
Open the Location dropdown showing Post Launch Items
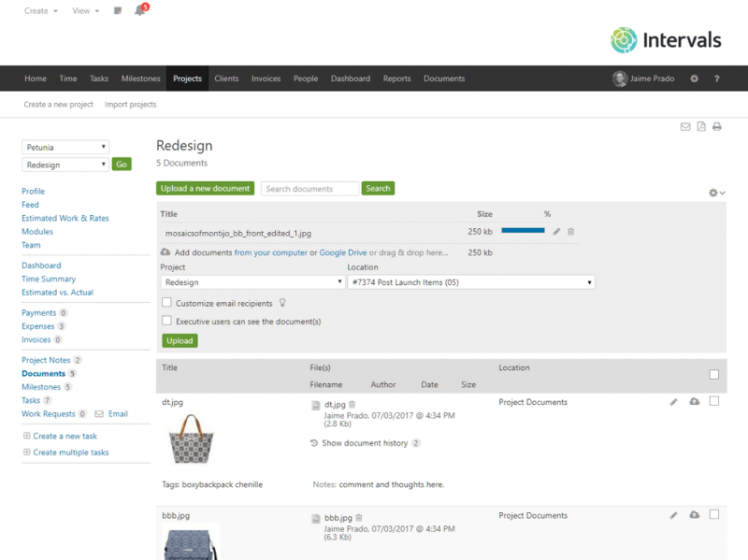tap(471, 282)
